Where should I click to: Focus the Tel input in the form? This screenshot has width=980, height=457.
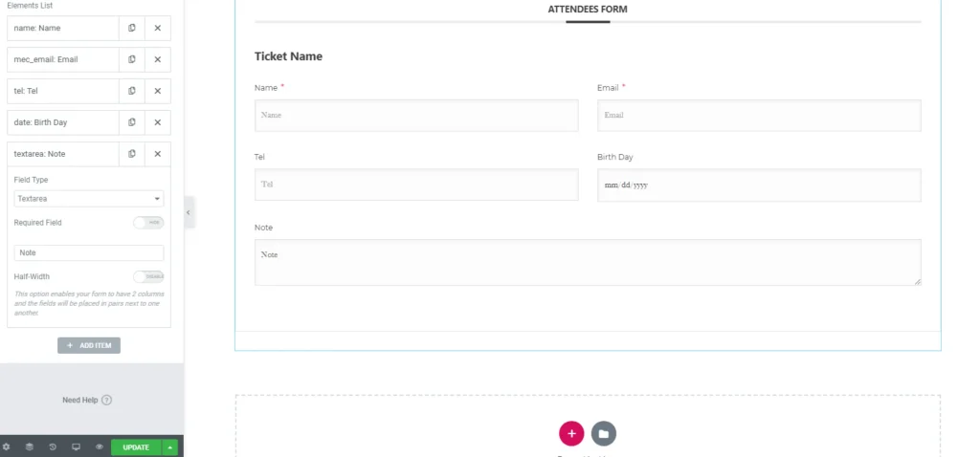coord(416,185)
